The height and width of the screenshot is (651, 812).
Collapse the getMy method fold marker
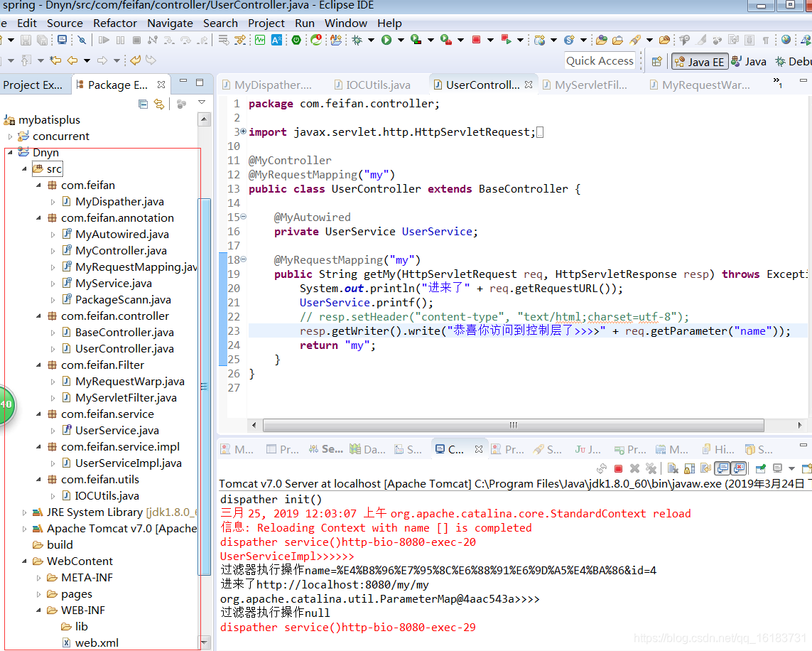click(244, 259)
